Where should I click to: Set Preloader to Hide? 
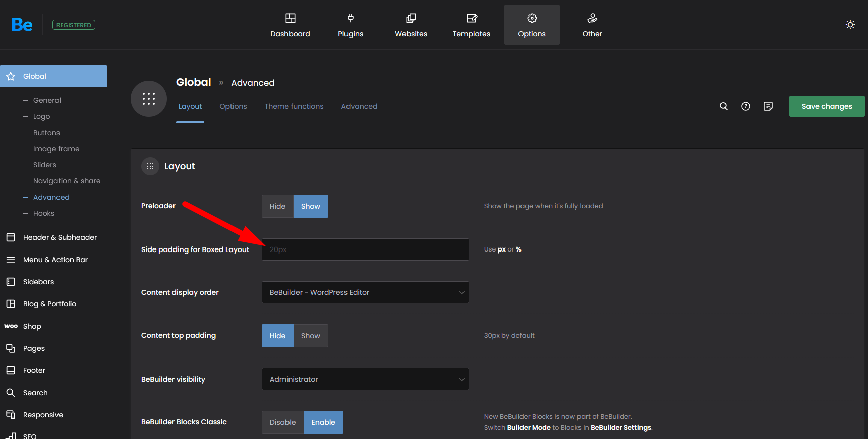[x=277, y=206]
